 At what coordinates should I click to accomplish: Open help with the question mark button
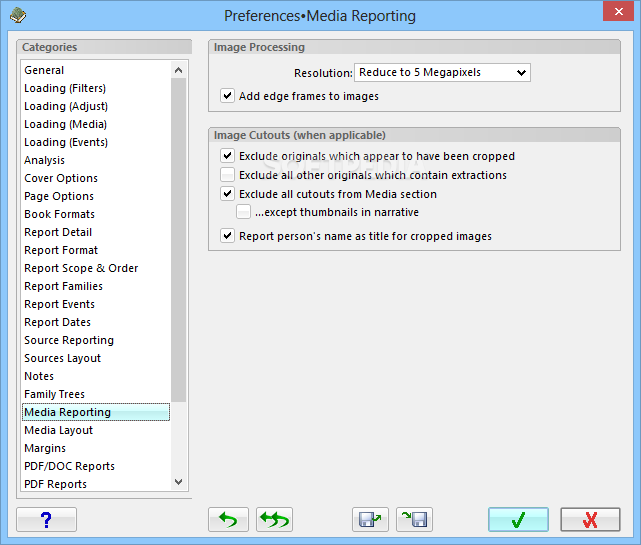46,519
